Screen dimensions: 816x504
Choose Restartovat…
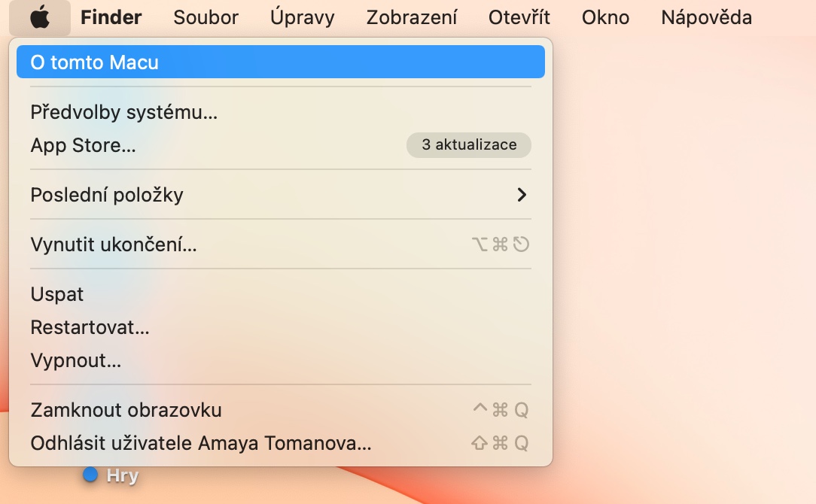[281, 327]
